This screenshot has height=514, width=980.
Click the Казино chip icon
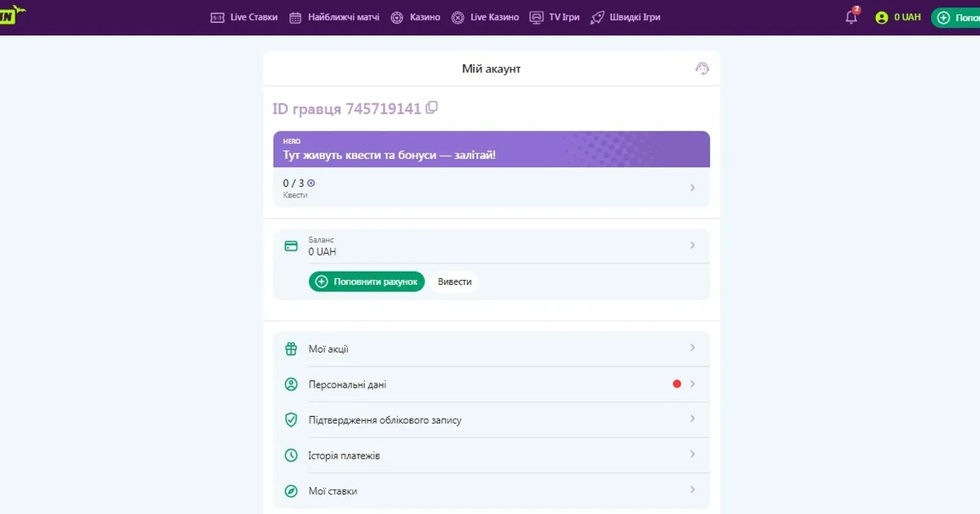coord(397,17)
